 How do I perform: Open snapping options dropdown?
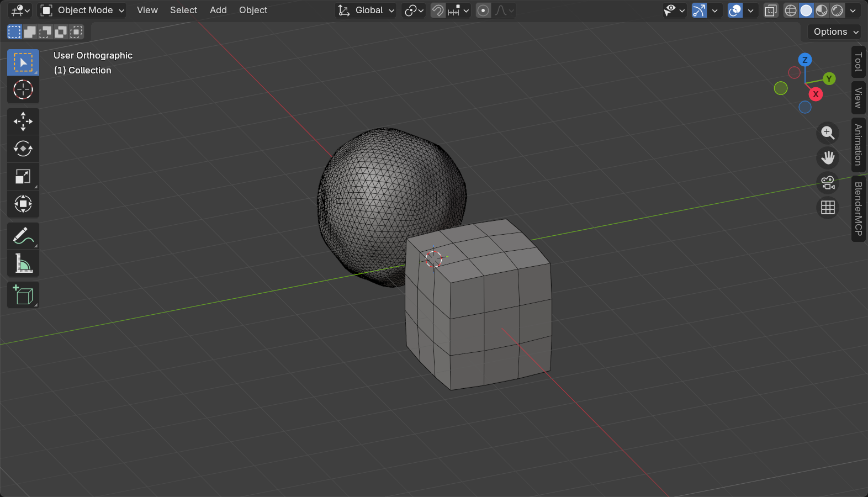pyautogui.click(x=459, y=10)
